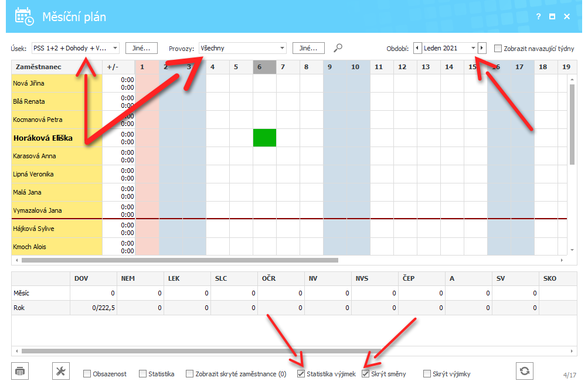The height and width of the screenshot is (388, 588).
Task: Select employee Bílá Renata
Action: 57,101
